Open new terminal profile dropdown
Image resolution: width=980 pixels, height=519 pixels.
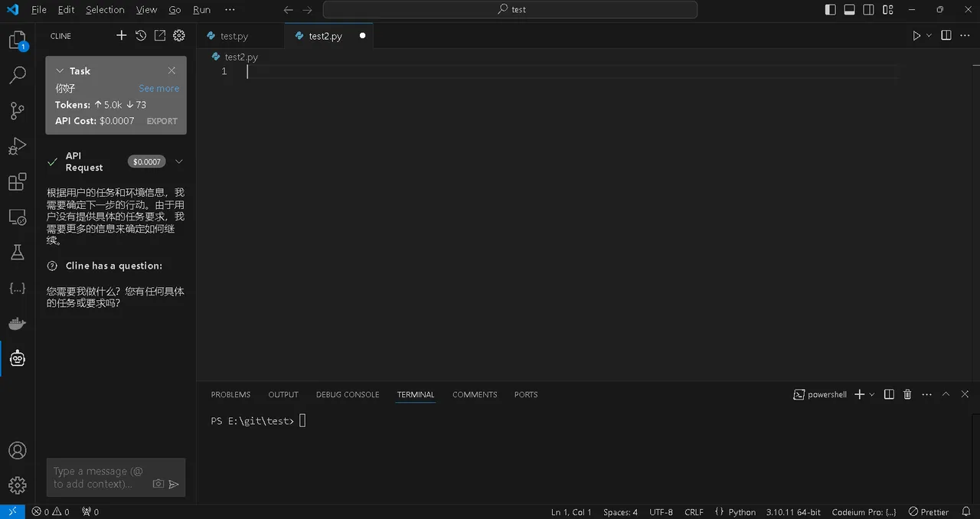point(872,394)
